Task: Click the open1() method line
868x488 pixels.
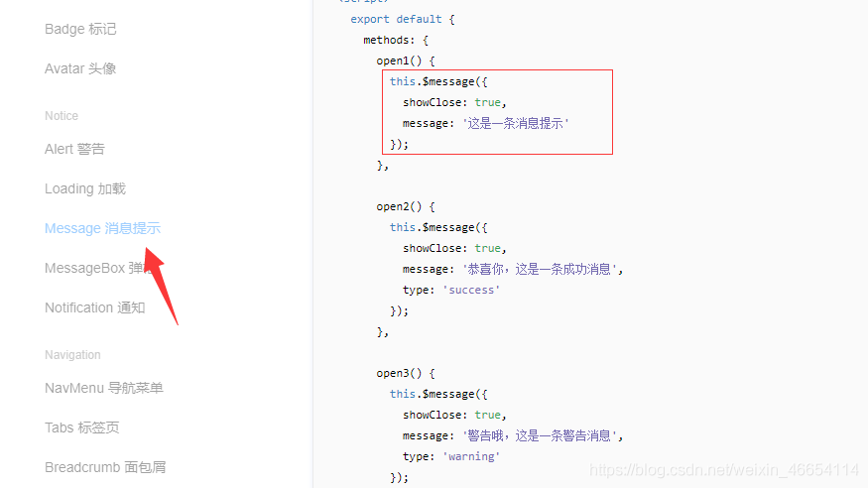Action: pyautogui.click(x=405, y=61)
